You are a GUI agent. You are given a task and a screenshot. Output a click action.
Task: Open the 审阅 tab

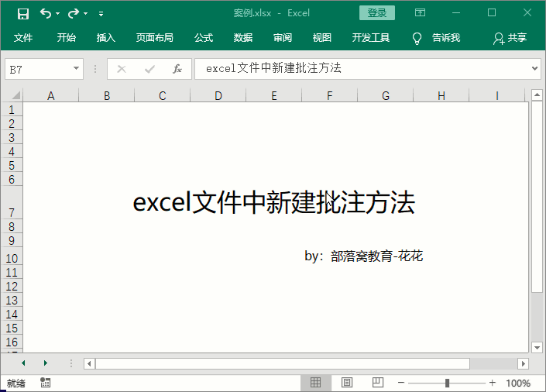283,38
